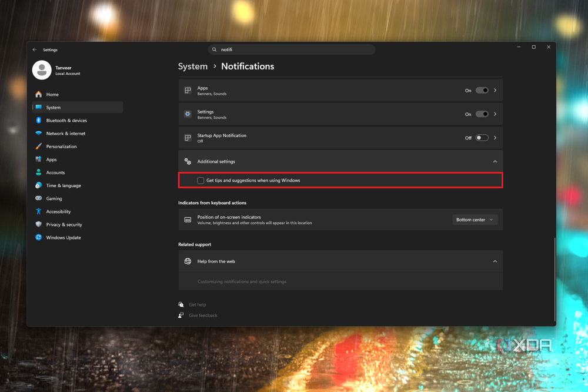
Task: Click the on-screen indicators keyboard icon
Action: pos(188,220)
